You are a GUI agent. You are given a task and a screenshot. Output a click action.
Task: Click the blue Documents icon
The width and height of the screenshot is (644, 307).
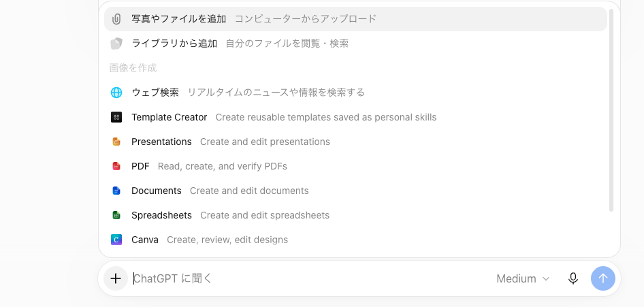116,191
